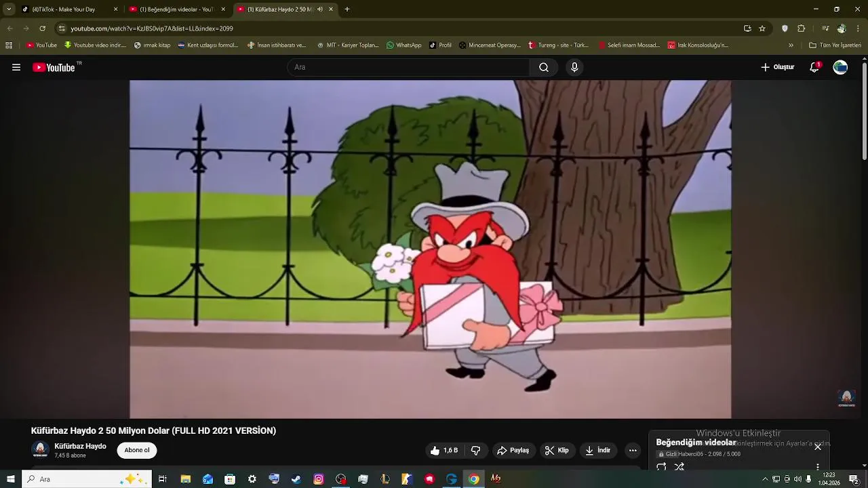The image size is (868, 488).
Task: Open the Windows notification center
Action: click(x=854, y=479)
